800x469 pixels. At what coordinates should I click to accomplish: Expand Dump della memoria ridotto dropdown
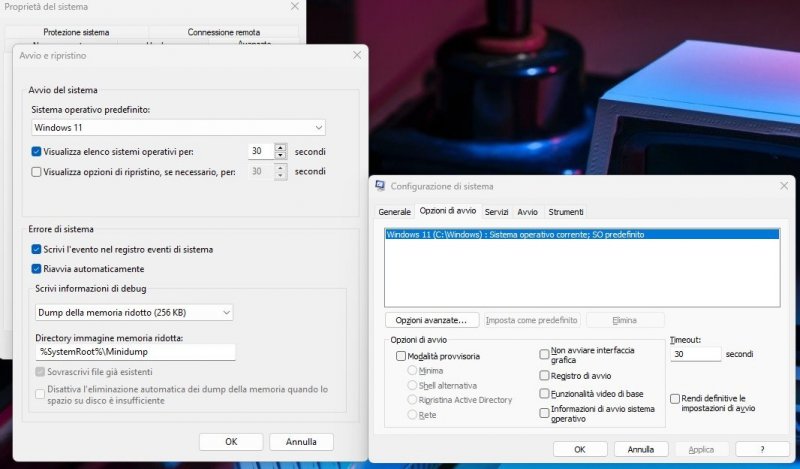[x=134, y=312]
